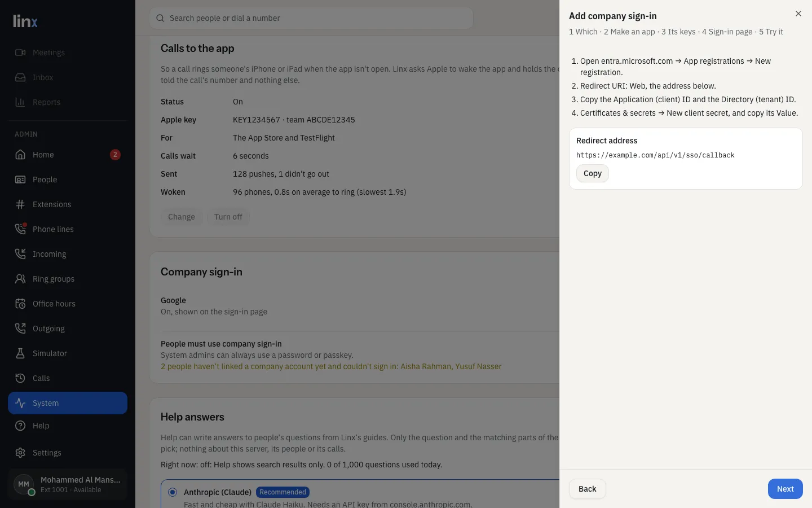The width and height of the screenshot is (812, 508).
Task: Click '128 pushes, 1 didn't go out' value
Action: pos(281,174)
